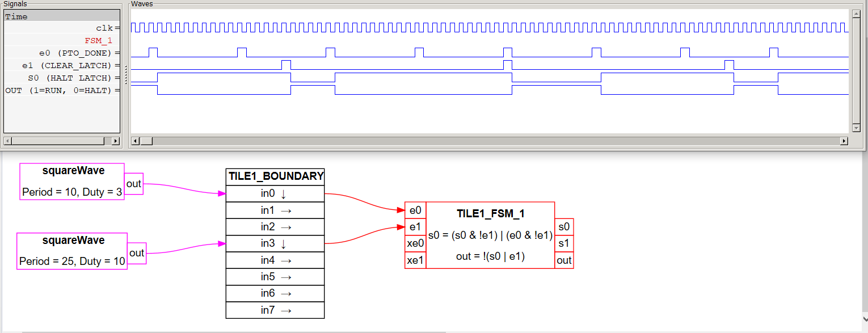Select the FSM_1 group label
This screenshot has width=868, height=333.
click(x=98, y=41)
